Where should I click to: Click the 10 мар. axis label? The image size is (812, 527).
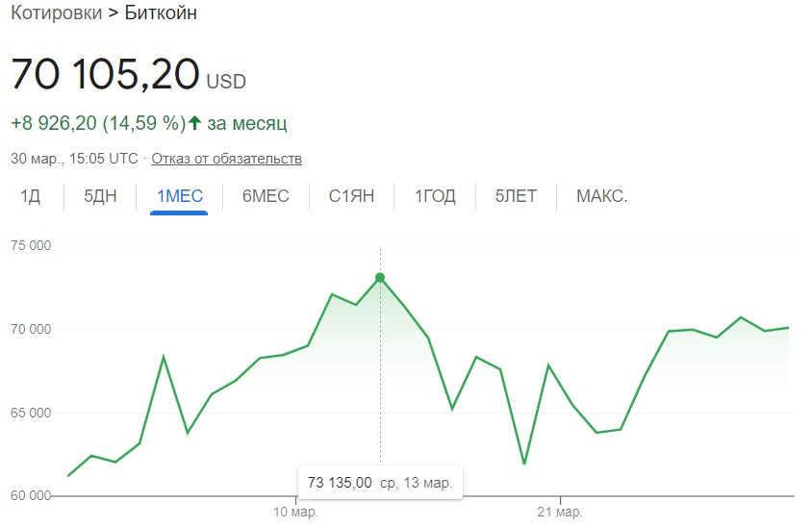295,512
